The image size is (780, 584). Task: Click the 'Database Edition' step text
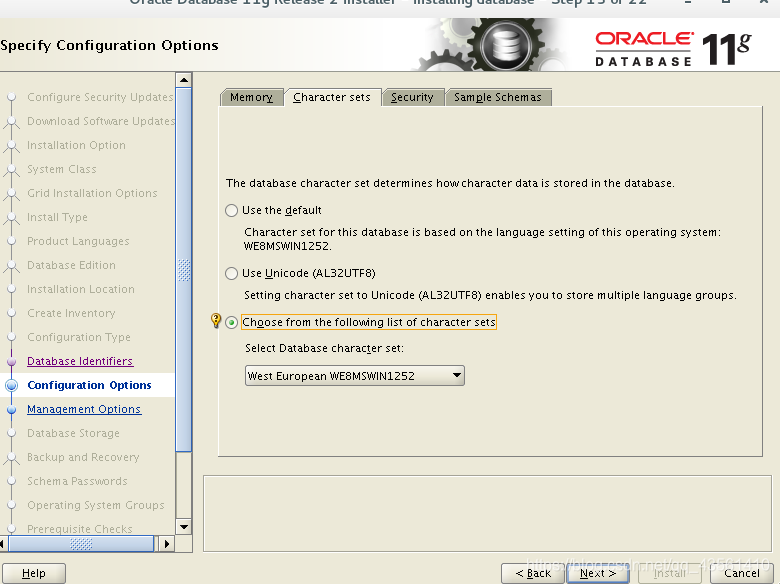(71, 265)
